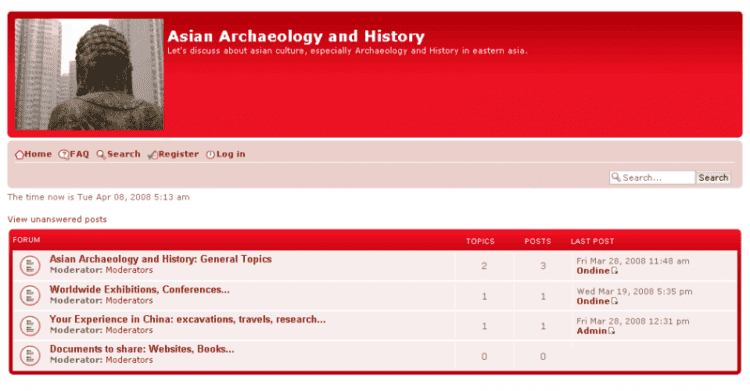Click the Log in power icon
This screenshot has height=391, width=750.
pyautogui.click(x=210, y=155)
